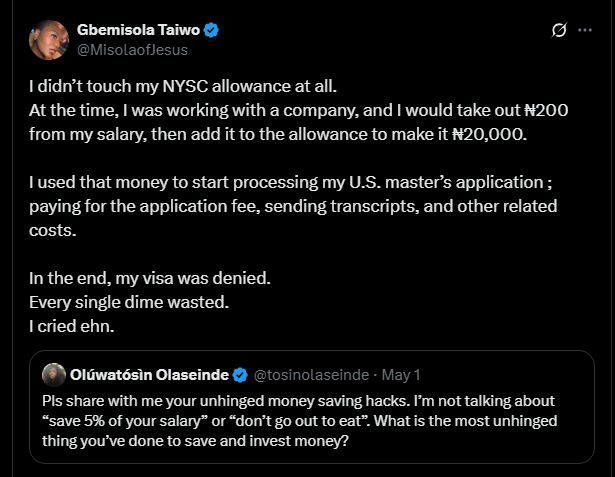
Task: Click the verified badge beside Gbemisola Taiwo
Action: 212,30
